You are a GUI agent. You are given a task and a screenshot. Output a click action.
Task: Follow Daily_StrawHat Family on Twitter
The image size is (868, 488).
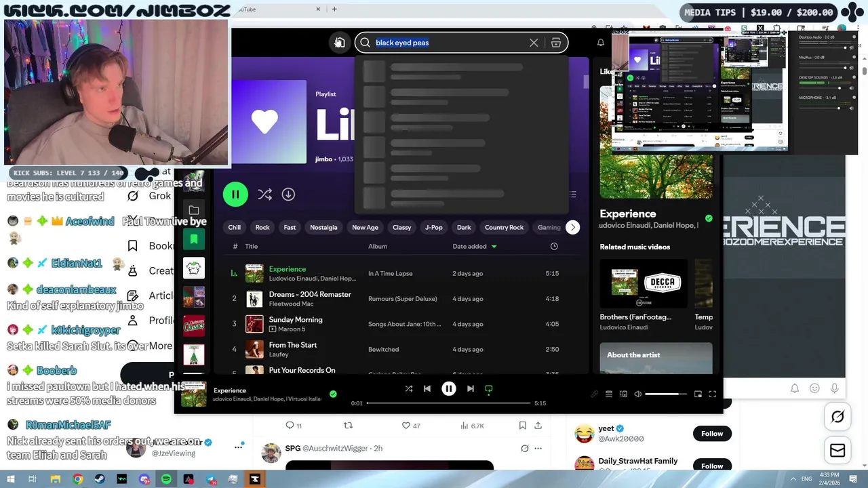pyautogui.click(x=712, y=466)
